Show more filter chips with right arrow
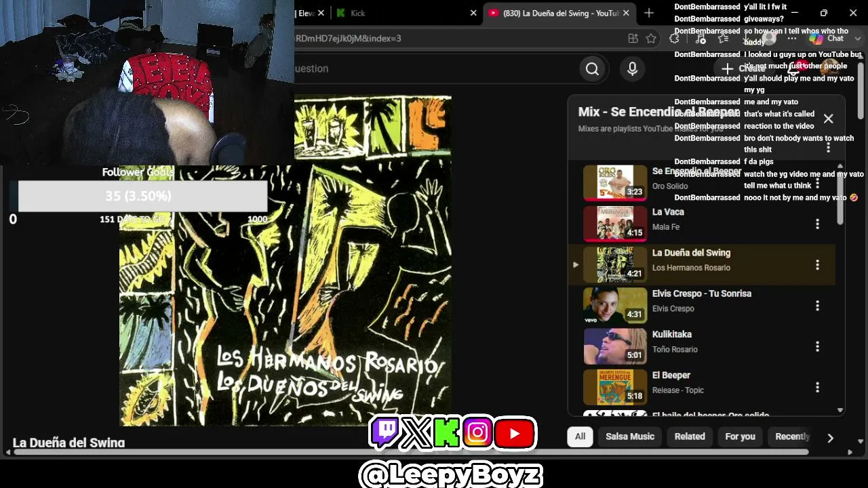868x488 pixels. point(830,437)
